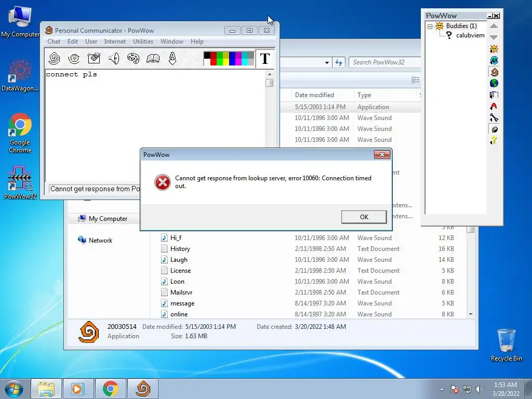This screenshot has width=532, height=399.
Task: Click the green-blue earth globe icon in PowWow sidebar
Action: [x=494, y=83]
